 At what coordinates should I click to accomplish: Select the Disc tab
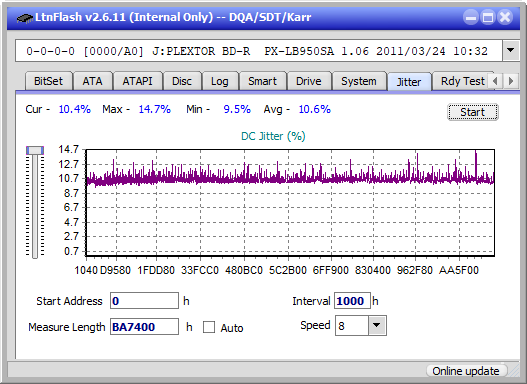(182, 81)
